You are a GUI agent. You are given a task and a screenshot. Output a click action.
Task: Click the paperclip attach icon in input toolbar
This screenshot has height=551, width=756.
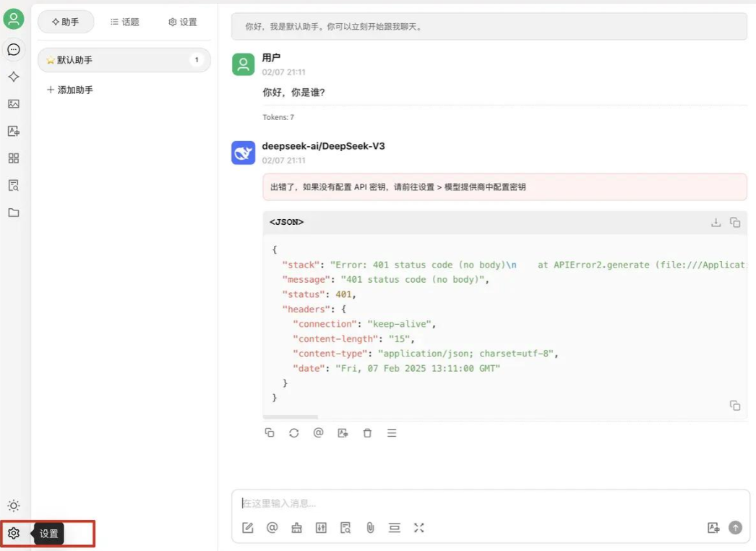click(x=370, y=528)
